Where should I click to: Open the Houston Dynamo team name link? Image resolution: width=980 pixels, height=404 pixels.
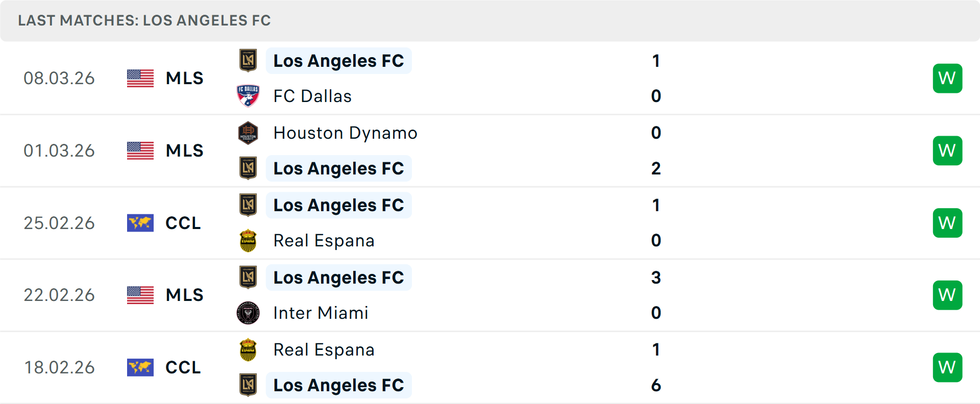(345, 133)
